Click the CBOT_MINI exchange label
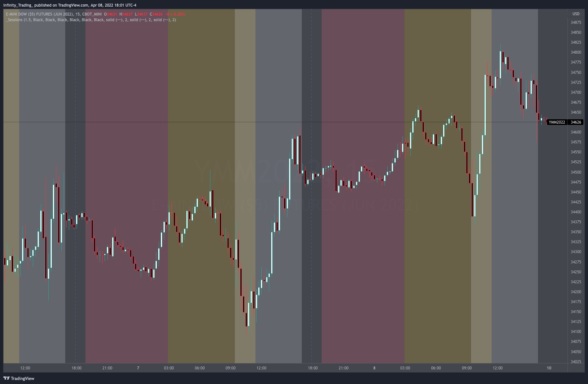The image size is (588, 384). [92, 14]
